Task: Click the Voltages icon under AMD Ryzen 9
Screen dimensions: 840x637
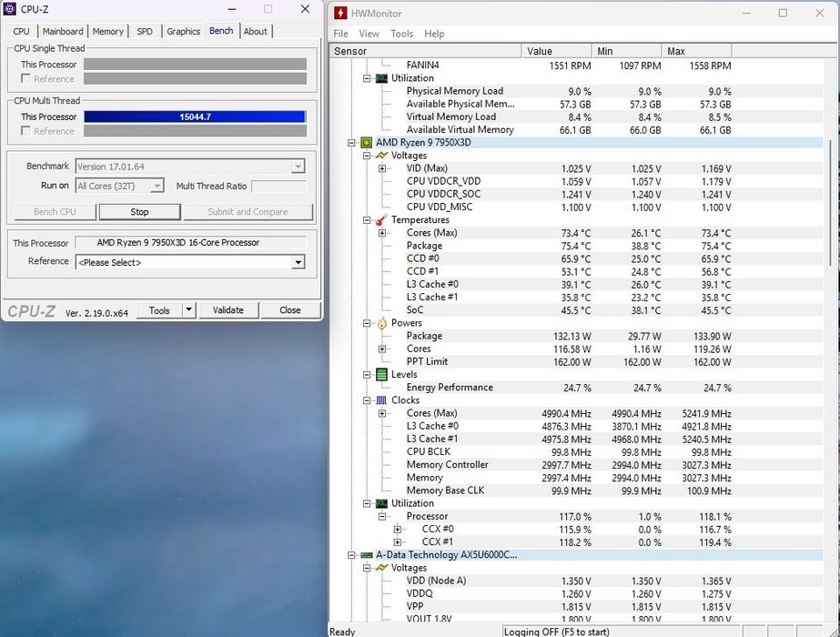Action: (x=381, y=156)
